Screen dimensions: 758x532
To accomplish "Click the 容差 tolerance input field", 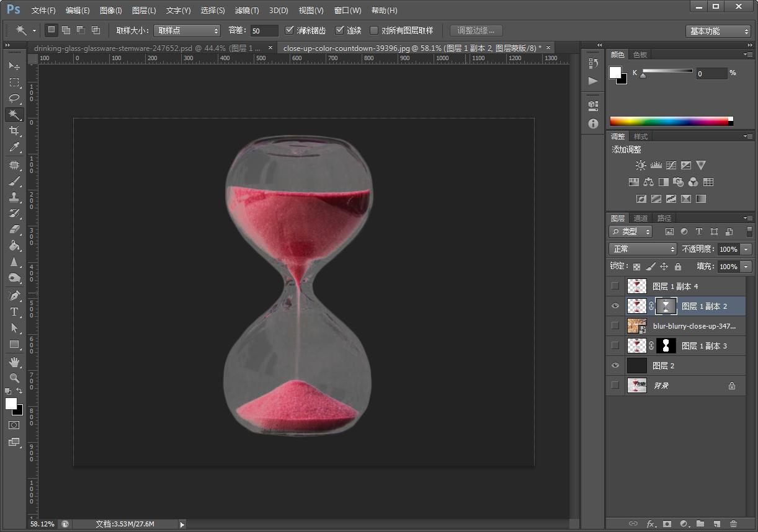I will [264, 30].
